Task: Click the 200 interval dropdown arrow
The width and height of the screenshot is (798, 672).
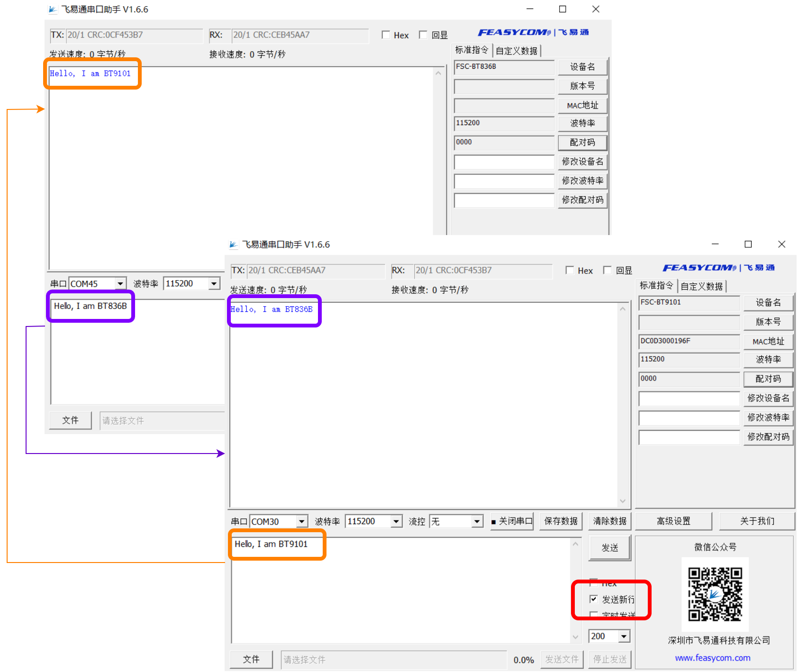Action: [x=624, y=636]
